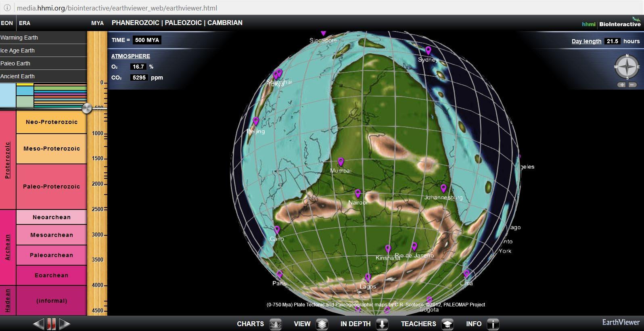Click the day length value 21.5
This screenshot has height=331, width=644.
pos(613,41)
